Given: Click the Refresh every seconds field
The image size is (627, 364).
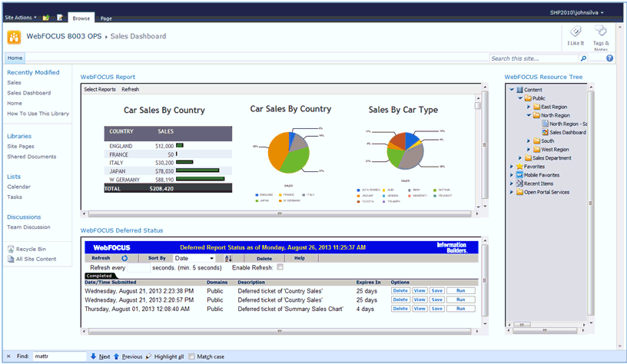Looking at the screenshot, I should [138, 267].
